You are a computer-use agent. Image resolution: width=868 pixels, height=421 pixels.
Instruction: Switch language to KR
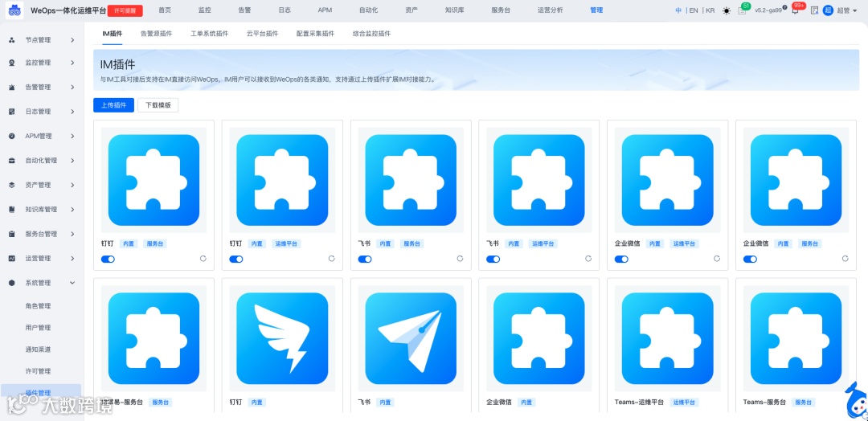710,10
